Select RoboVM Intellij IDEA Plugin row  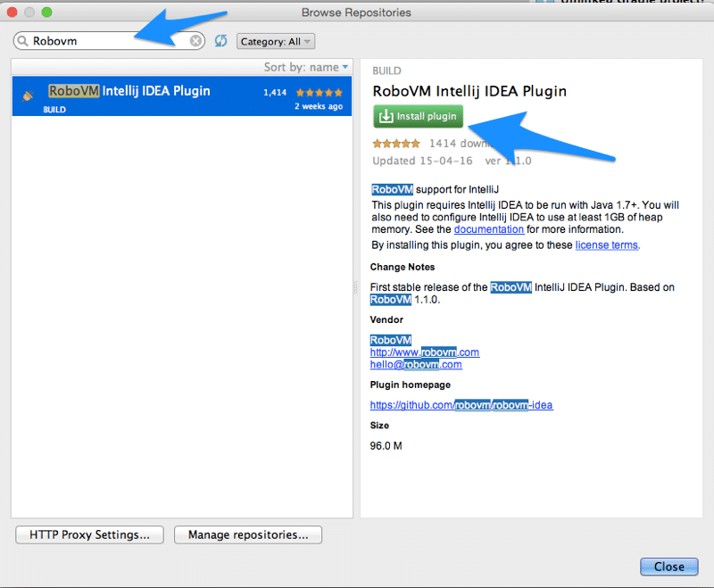coord(182,96)
